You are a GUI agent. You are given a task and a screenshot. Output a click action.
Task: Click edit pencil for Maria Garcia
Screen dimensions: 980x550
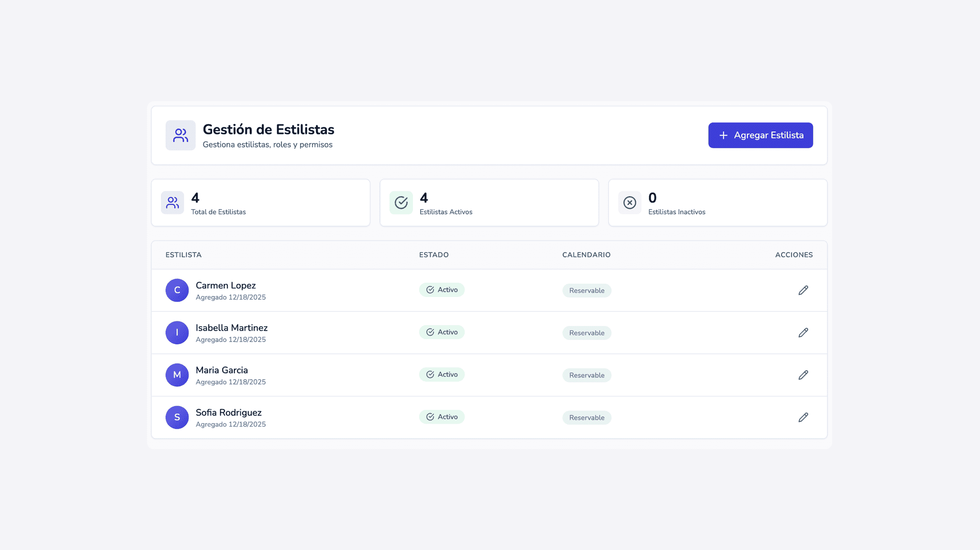point(803,375)
